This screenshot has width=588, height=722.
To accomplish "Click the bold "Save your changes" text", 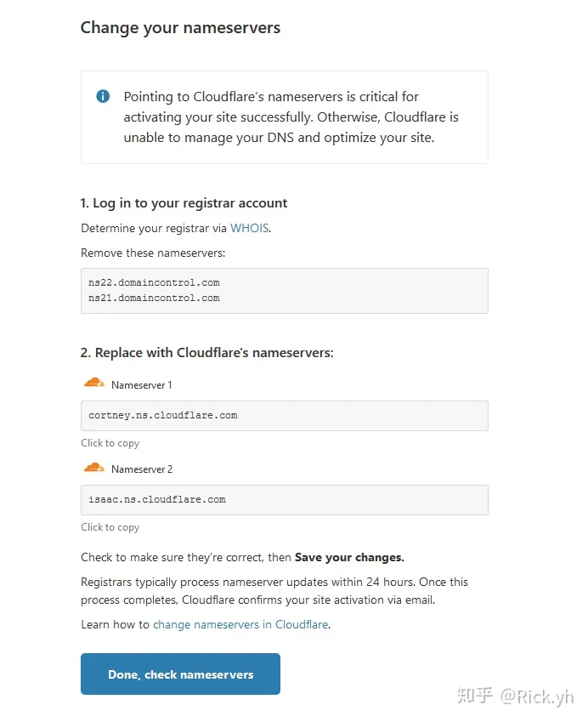I will pos(349,558).
